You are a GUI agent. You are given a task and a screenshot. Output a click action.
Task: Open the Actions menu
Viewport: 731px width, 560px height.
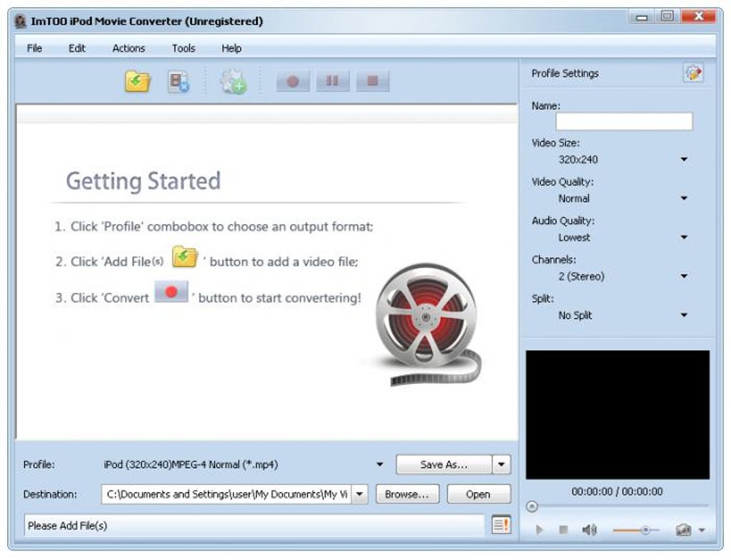(x=129, y=48)
